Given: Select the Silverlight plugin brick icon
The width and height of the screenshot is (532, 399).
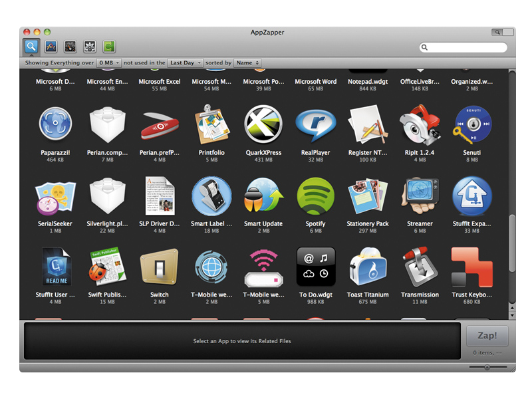Looking at the screenshot, I should [x=107, y=196].
